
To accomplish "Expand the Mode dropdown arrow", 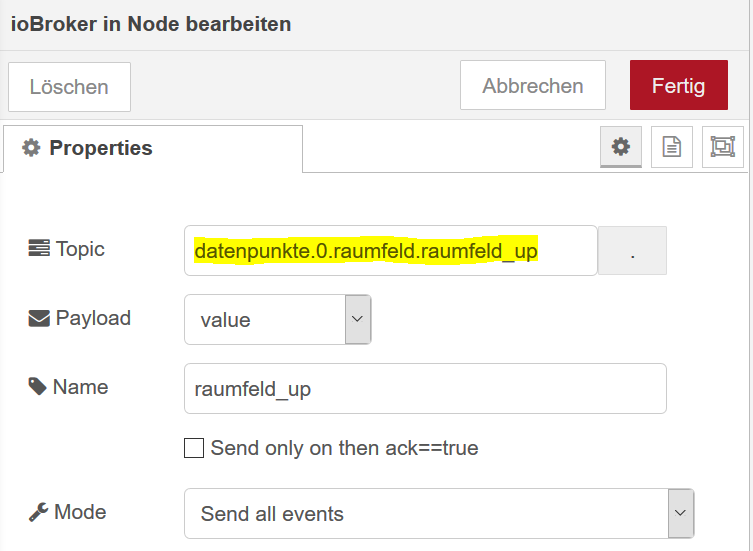I will [x=680, y=513].
